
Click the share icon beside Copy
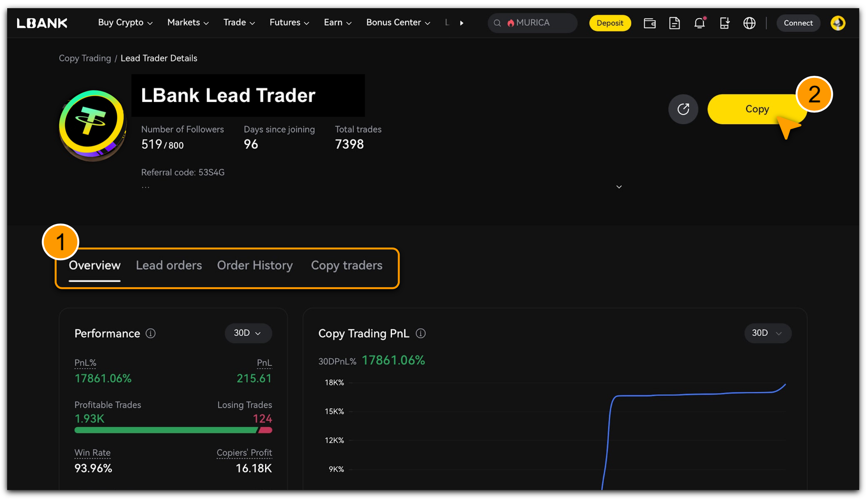(x=683, y=109)
